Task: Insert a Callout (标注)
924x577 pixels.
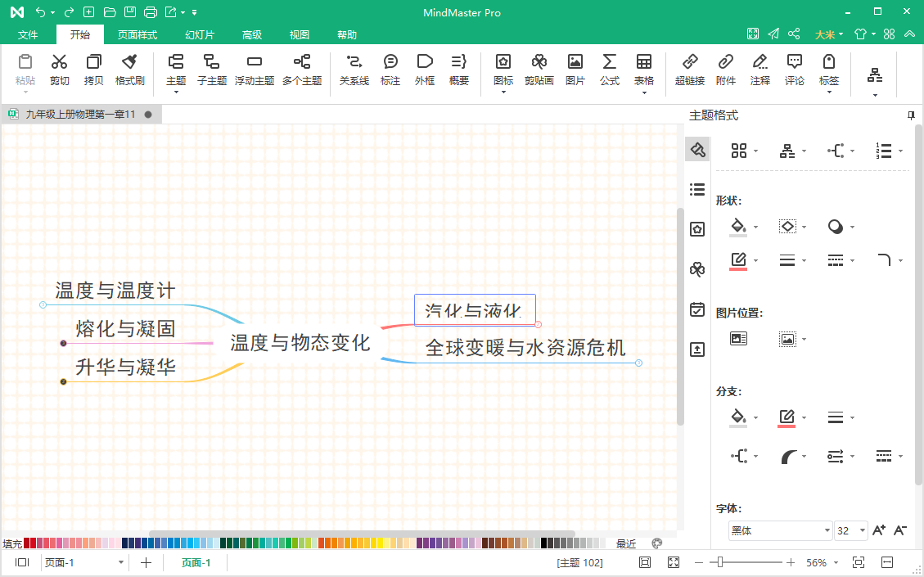Action: (390, 70)
